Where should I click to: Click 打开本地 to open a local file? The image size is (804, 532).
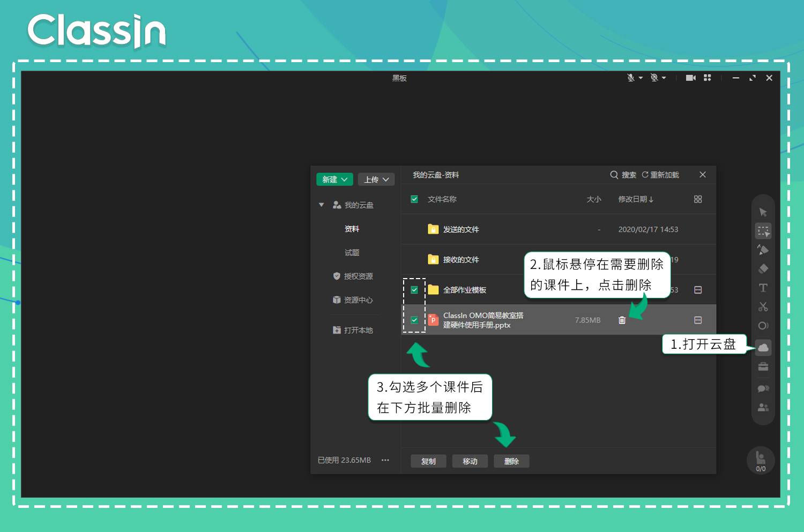[353, 330]
